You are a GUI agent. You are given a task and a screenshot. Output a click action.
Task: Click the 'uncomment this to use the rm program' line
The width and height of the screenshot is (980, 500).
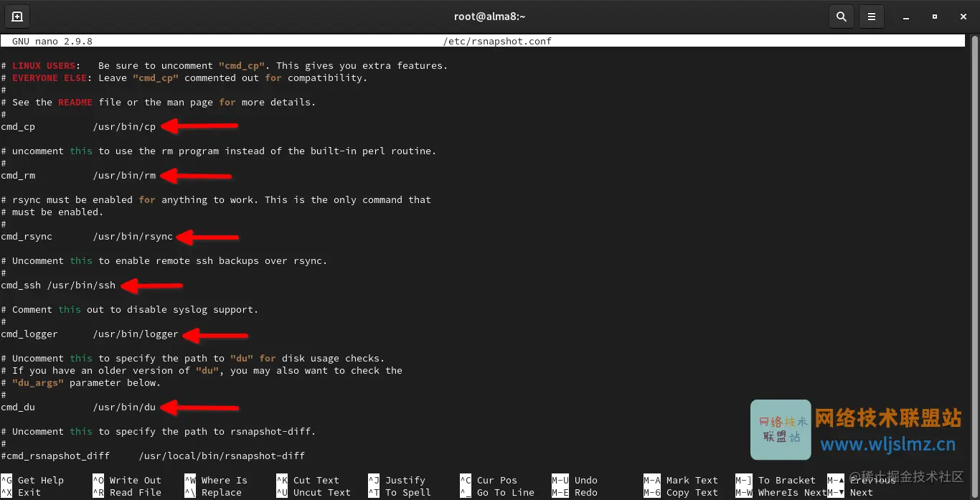coord(219,151)
